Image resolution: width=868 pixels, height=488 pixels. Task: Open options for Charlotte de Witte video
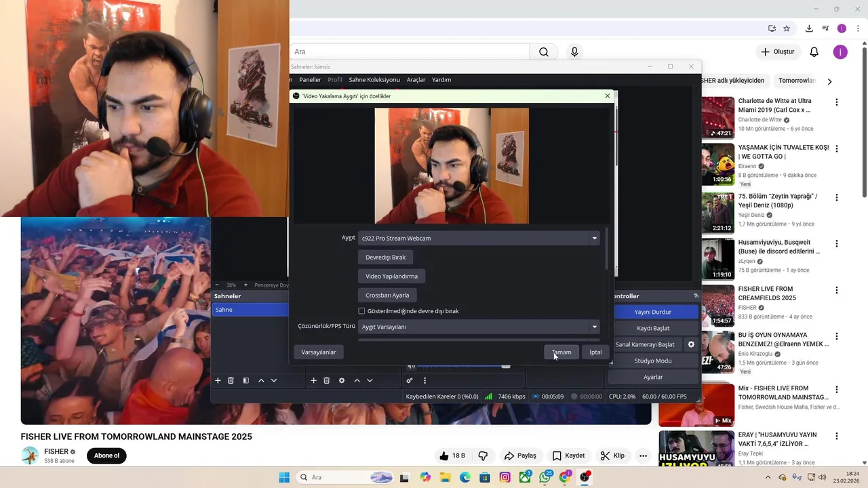(836, 102)
